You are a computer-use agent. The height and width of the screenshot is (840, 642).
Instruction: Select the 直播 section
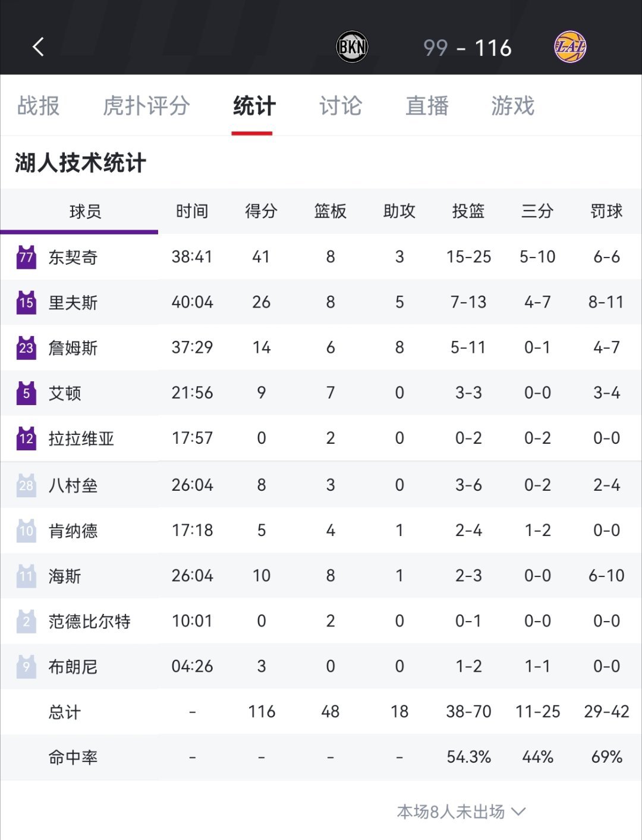pos(428,106)
